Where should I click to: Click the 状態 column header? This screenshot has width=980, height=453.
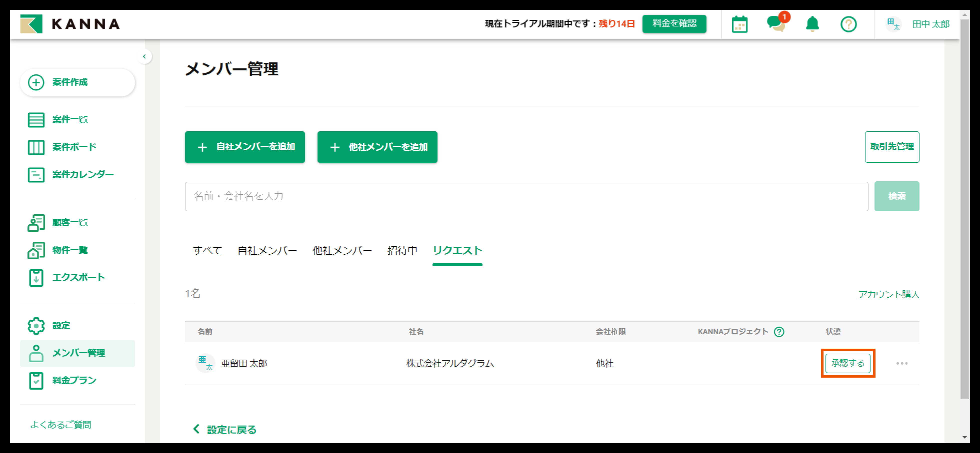click(833, 332)
